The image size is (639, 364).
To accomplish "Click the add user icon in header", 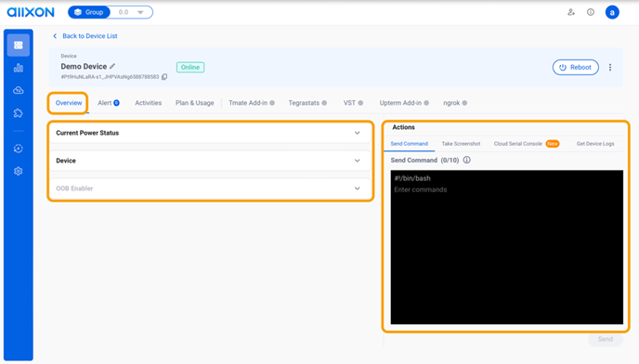I will (x=571, y=12).
